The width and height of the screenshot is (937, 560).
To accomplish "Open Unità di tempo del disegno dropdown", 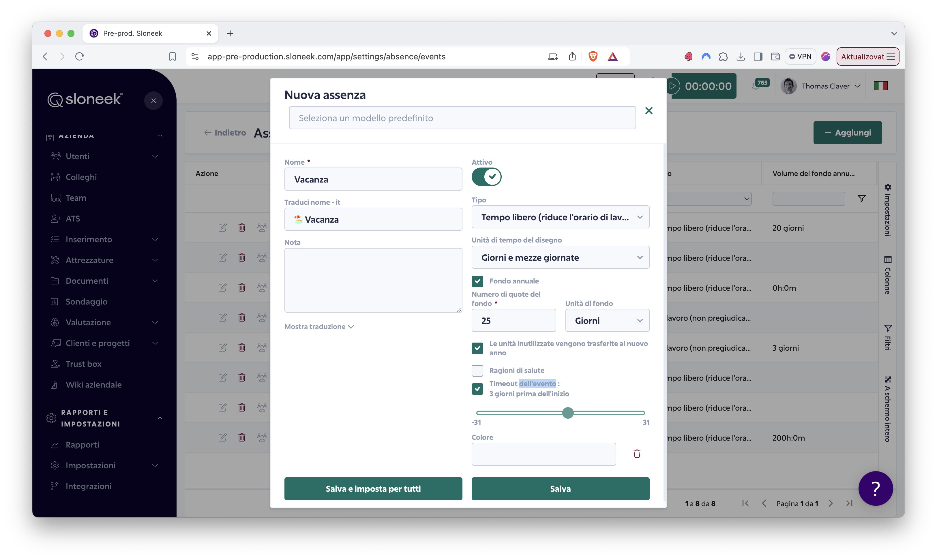I will click(x=560, y=257).
